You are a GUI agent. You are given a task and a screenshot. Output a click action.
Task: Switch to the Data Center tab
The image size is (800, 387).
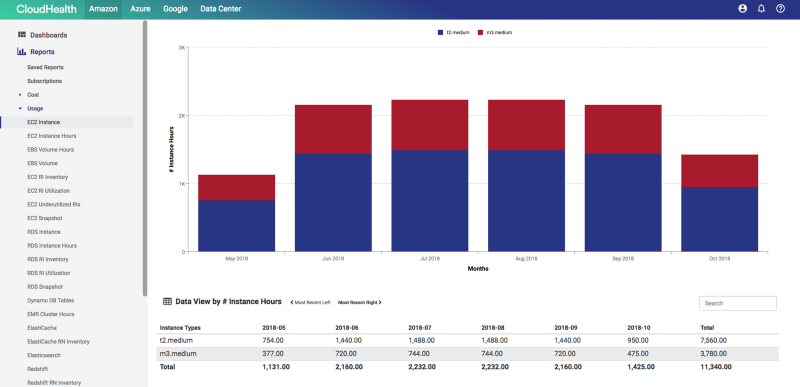(221, 9)
